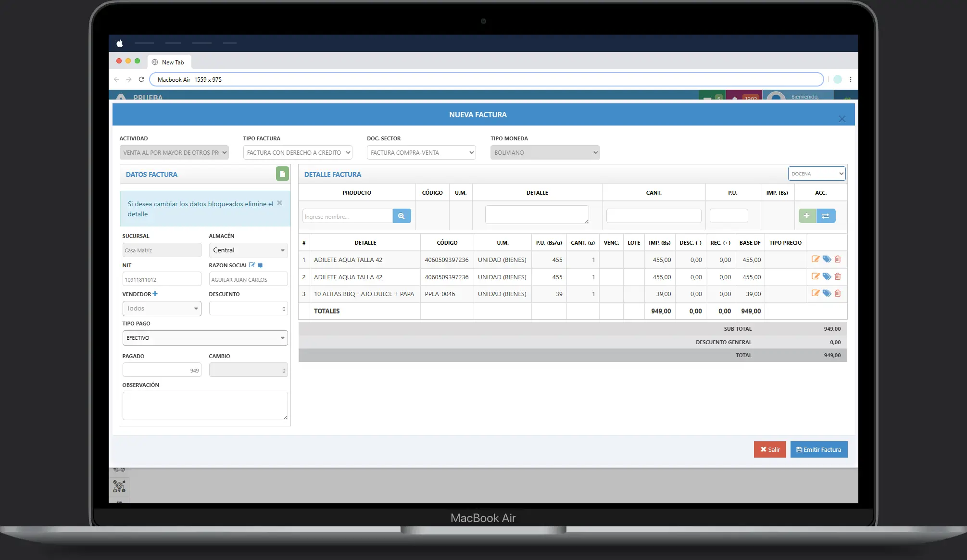Add a new vendedor with plus icon
This screenshot has width=967, height=560.
155,294
